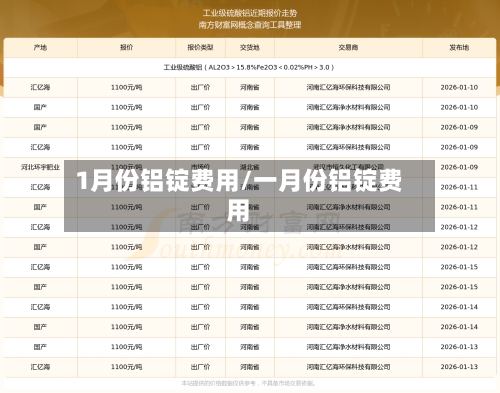The height and width of the screenshot is (393, 500).
Task: Click 1100元/吨 in the 国产 2026-01-09 row
Action: [x=126, y=127]
